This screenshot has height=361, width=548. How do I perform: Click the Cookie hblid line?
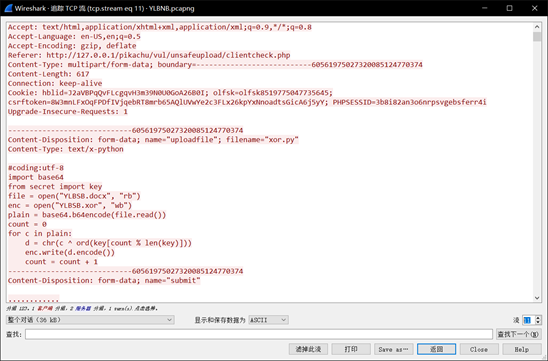tap(171, 93)
